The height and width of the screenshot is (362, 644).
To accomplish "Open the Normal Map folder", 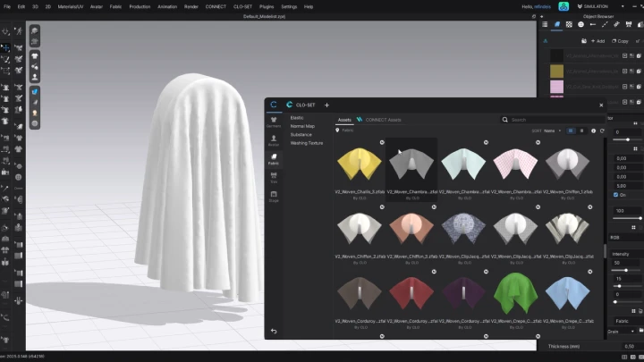I will click(x=302, y=126).
